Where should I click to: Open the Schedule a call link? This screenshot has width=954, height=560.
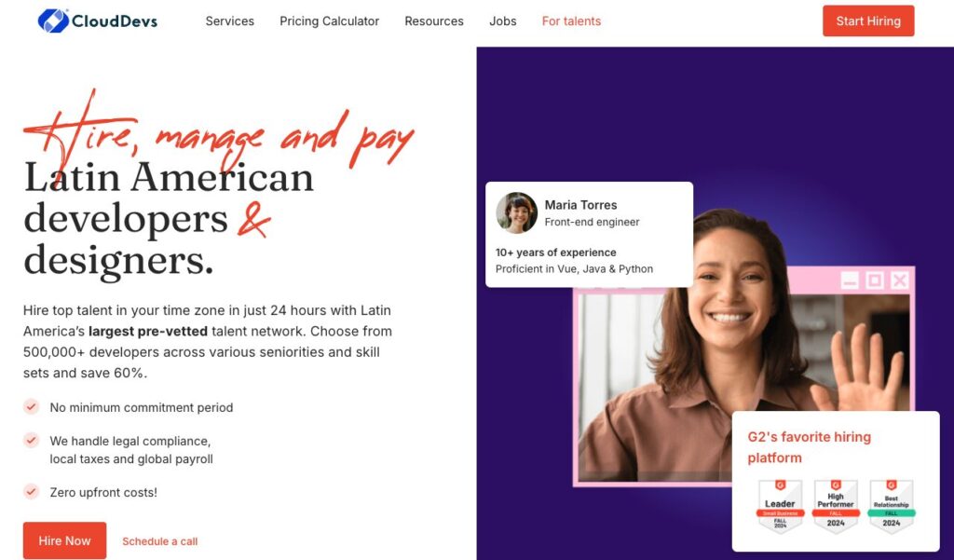pyautogui.click(x=160, y=541)
